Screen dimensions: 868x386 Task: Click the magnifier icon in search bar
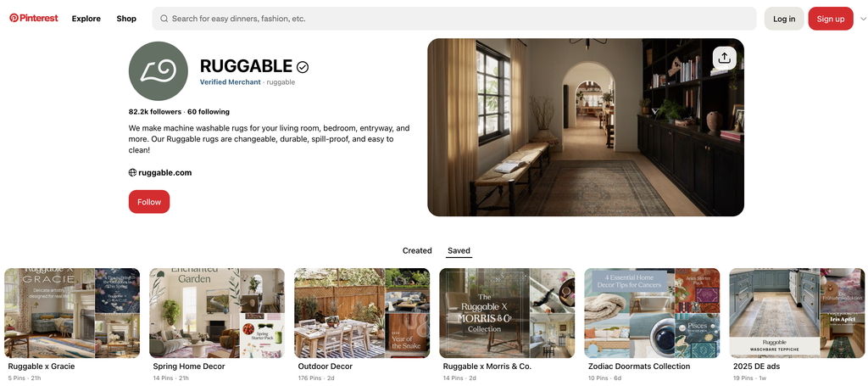coord(164,19)
